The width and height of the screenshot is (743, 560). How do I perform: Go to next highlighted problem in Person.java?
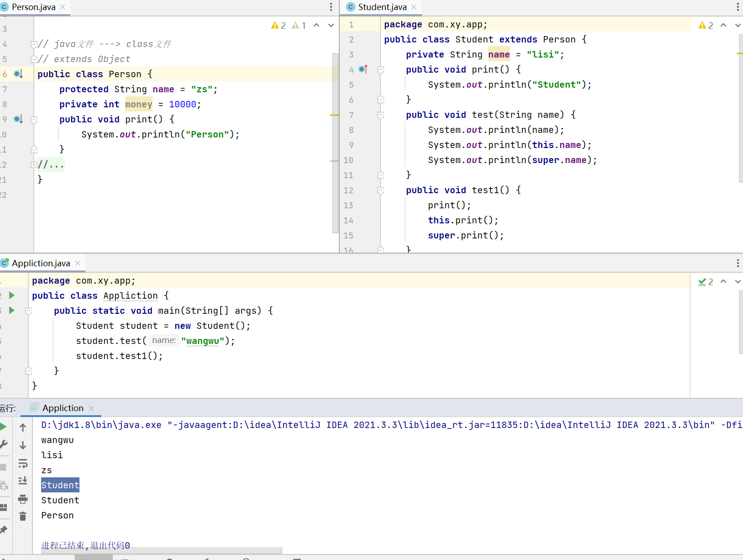pyautogui.click(x=331, y=26)
